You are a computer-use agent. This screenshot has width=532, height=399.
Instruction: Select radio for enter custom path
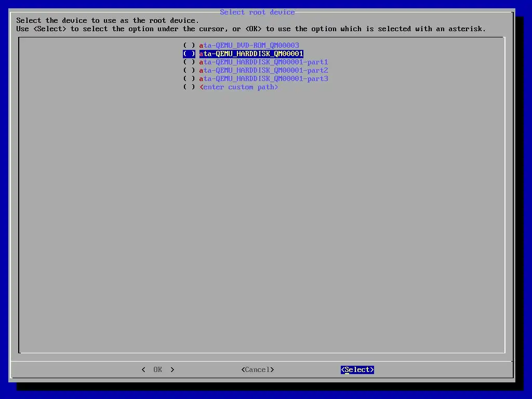189,87
